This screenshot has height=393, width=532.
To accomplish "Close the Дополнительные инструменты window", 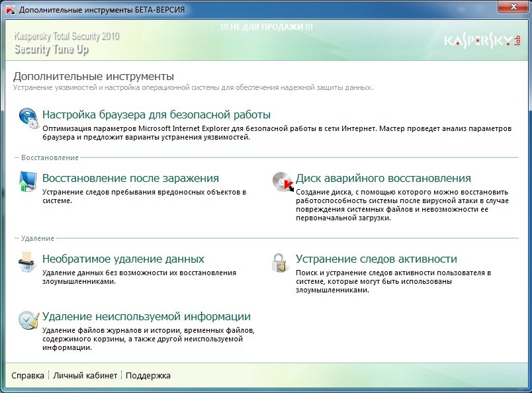I will coord(513,7).
